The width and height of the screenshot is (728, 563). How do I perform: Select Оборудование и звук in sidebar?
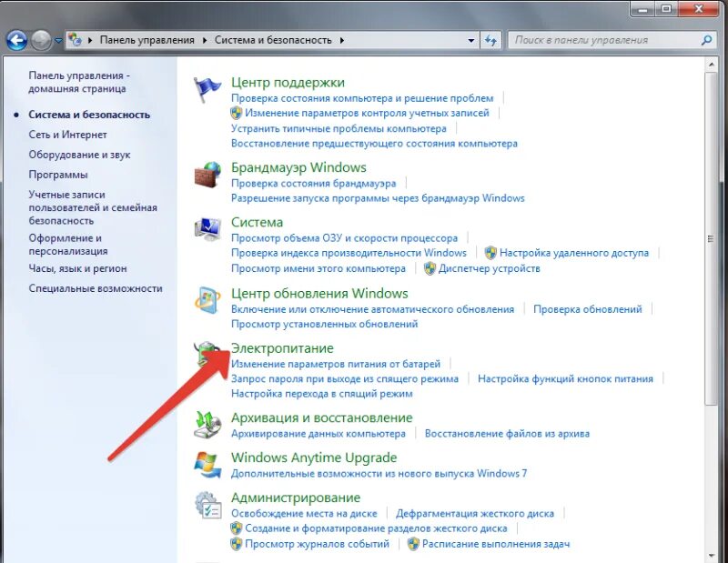pos(79,155)
